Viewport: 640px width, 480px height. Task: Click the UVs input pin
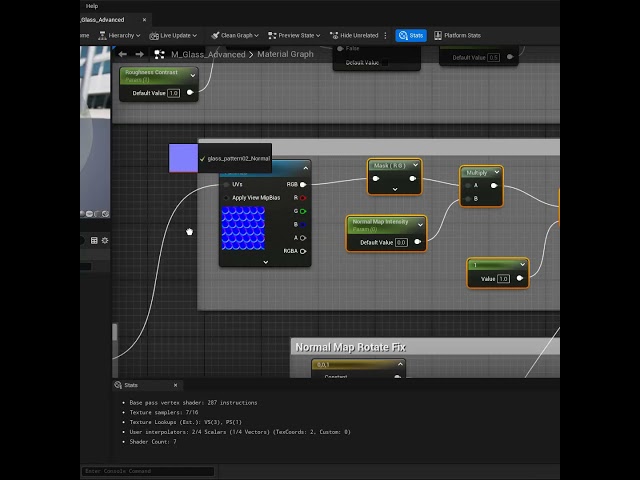pyautogui.click(x=227, y=184)
